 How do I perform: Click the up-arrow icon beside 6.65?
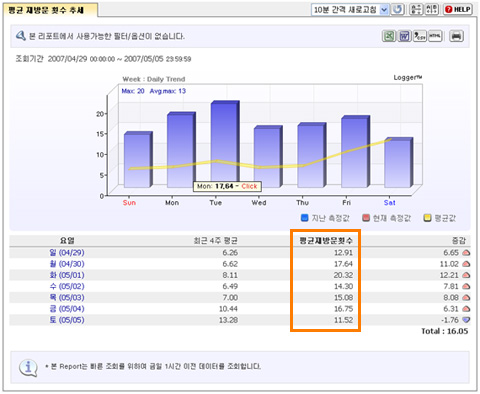[466, 253]
